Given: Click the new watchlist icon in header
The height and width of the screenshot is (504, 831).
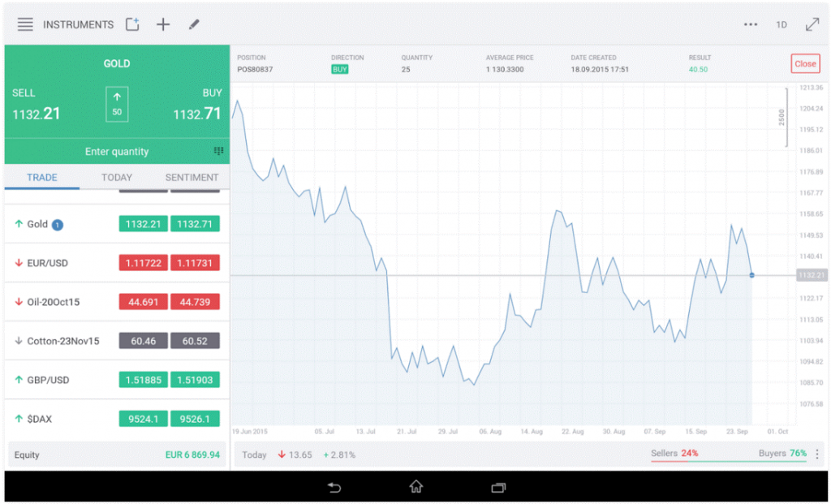Looking at the screenshot, I should (x=132, y=24).
